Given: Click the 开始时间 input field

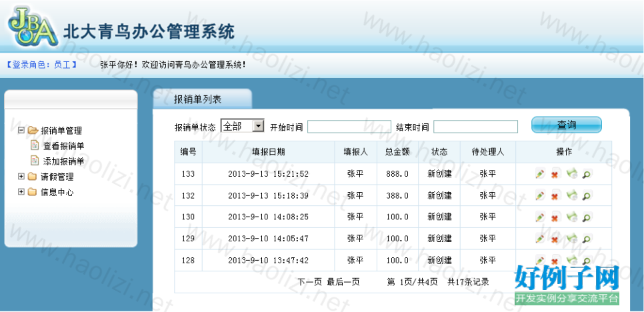Looking at the screenshot, I should coord(349,127).
